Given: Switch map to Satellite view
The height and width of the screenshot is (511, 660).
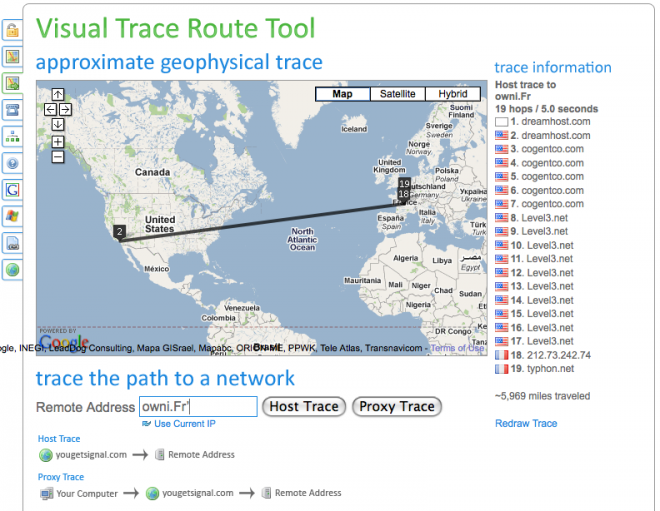Looking at the screenshot, I should (398, 95).
